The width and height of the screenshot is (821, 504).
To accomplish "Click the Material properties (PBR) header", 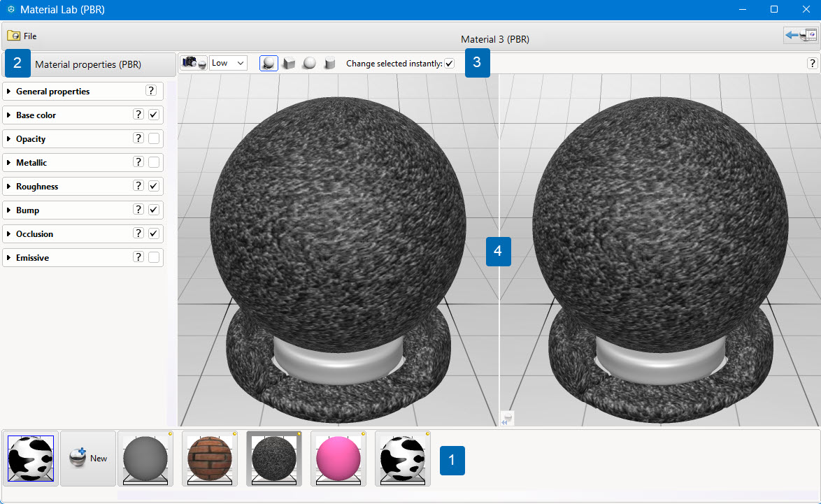I will (x=88, y=64).
